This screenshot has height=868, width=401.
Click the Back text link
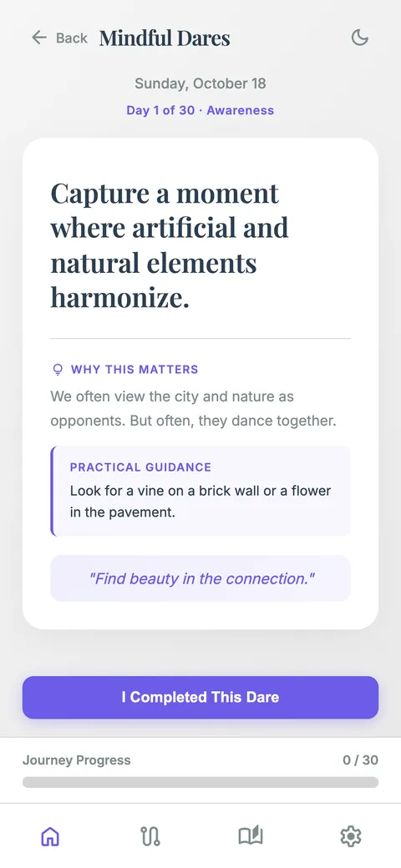(x=72, y=38)
